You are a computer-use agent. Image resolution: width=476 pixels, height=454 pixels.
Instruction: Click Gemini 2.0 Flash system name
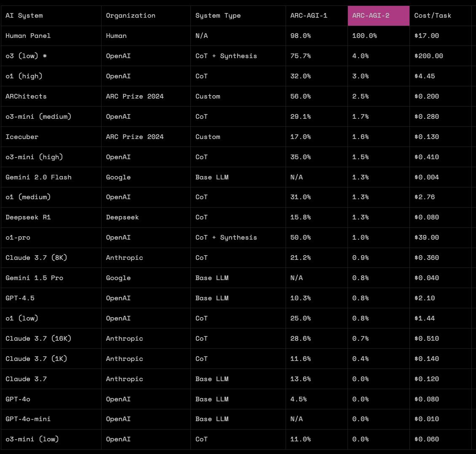click(39, 177)
